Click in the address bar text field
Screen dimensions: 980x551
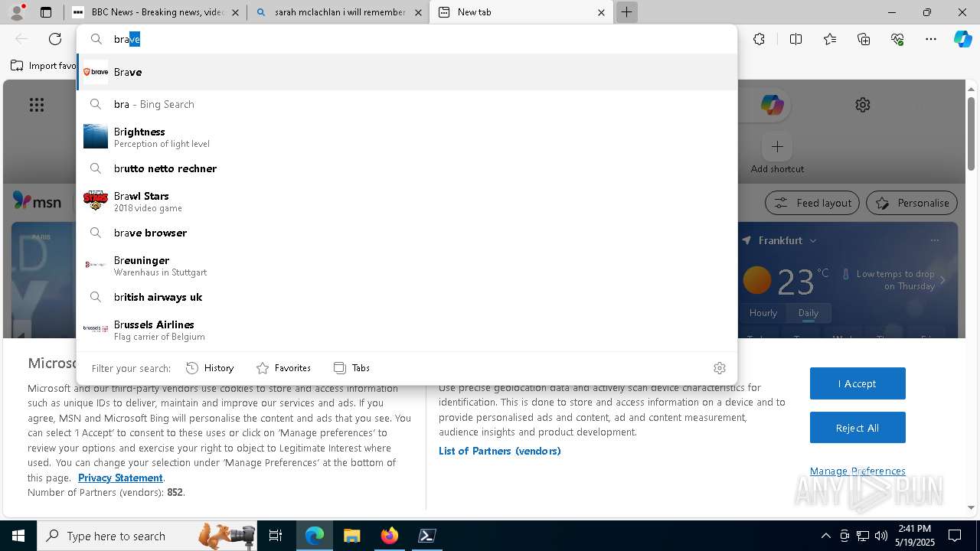pos(421,39)
